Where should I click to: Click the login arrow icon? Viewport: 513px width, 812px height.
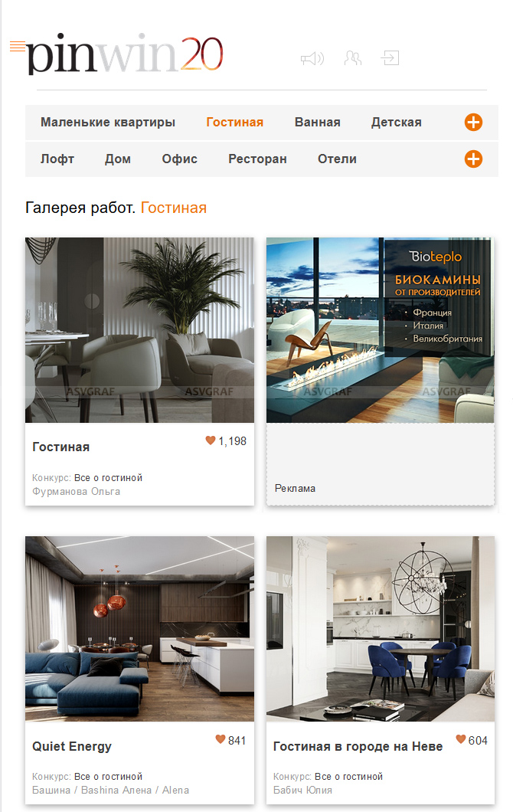390,57
